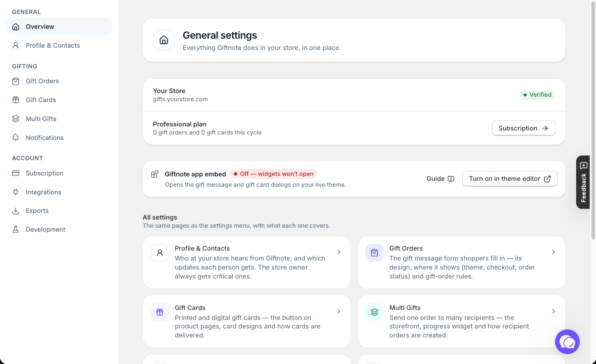Go to Development in the sidebar

click(x=59, y=229)
